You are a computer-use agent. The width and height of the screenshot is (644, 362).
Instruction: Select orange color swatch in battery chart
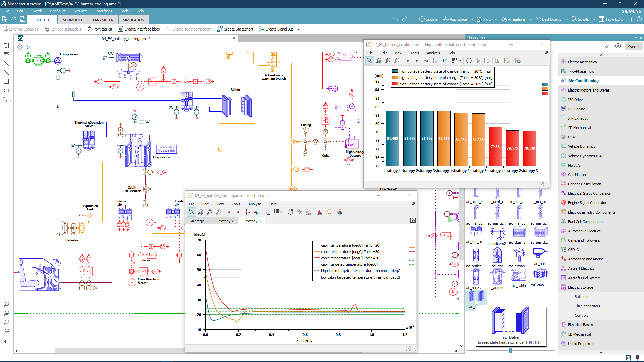point(395,78)
